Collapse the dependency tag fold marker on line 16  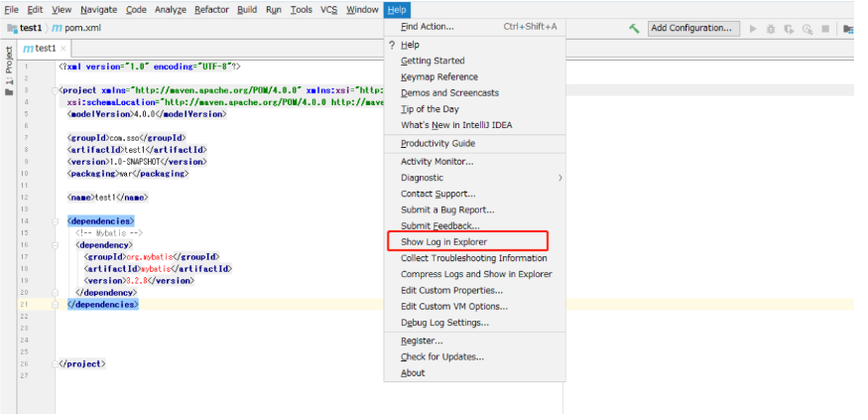[56, 244]
